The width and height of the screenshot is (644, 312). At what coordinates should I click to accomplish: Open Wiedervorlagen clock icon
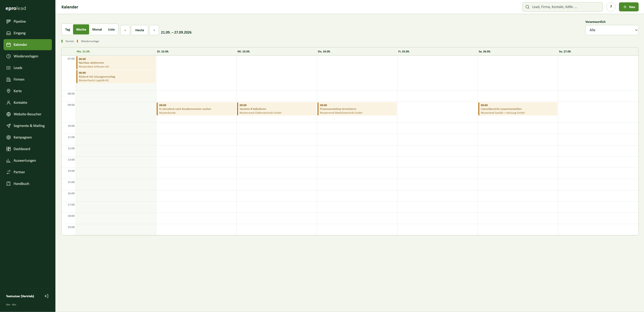coord(9,56)
